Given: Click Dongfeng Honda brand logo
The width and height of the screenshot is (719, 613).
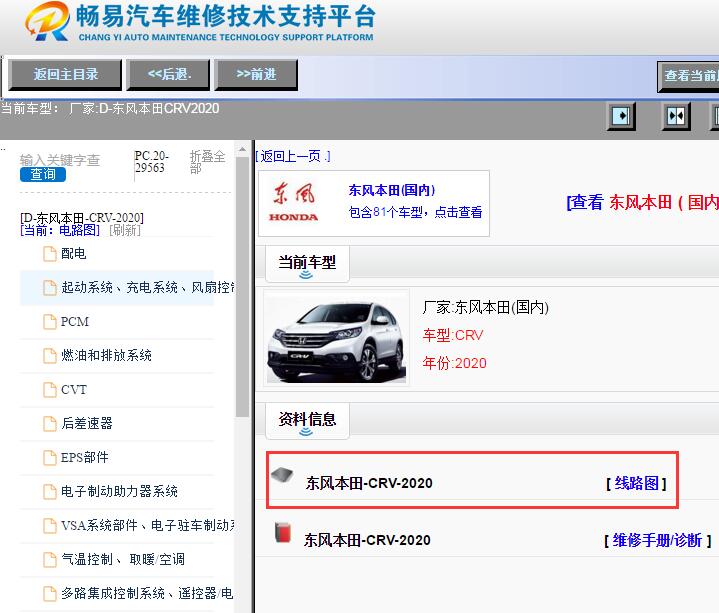Looking at the screenshot, I should [293, 203].
